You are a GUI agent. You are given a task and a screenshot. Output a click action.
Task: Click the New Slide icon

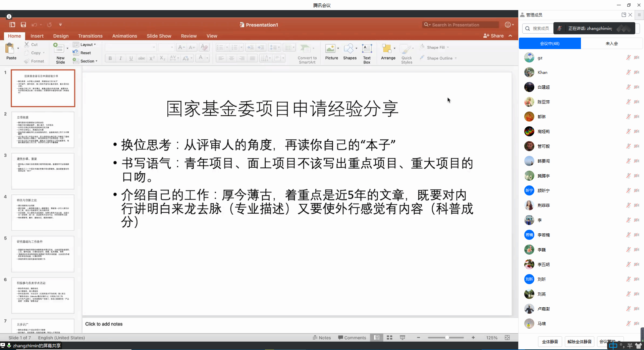pos(59,49)
